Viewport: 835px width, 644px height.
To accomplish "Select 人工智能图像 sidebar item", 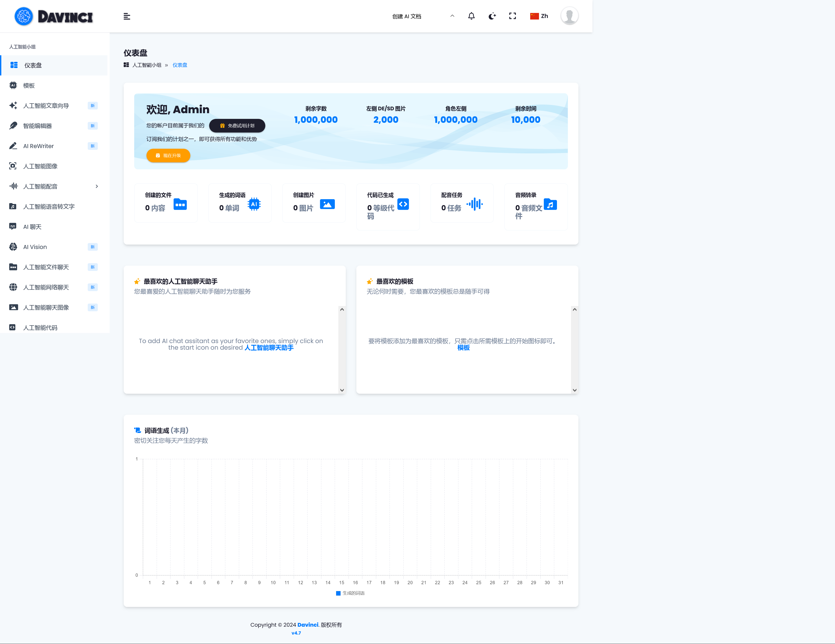I will [40, 166].
